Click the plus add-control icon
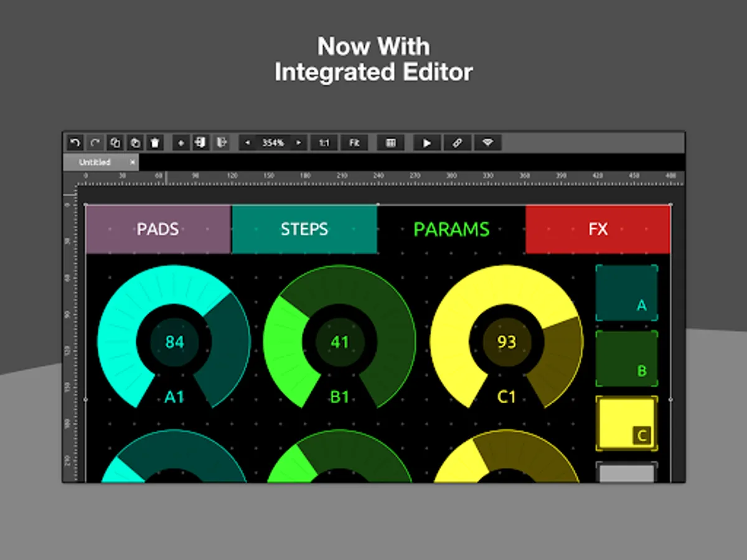747x560 pixels. point(181,142)
